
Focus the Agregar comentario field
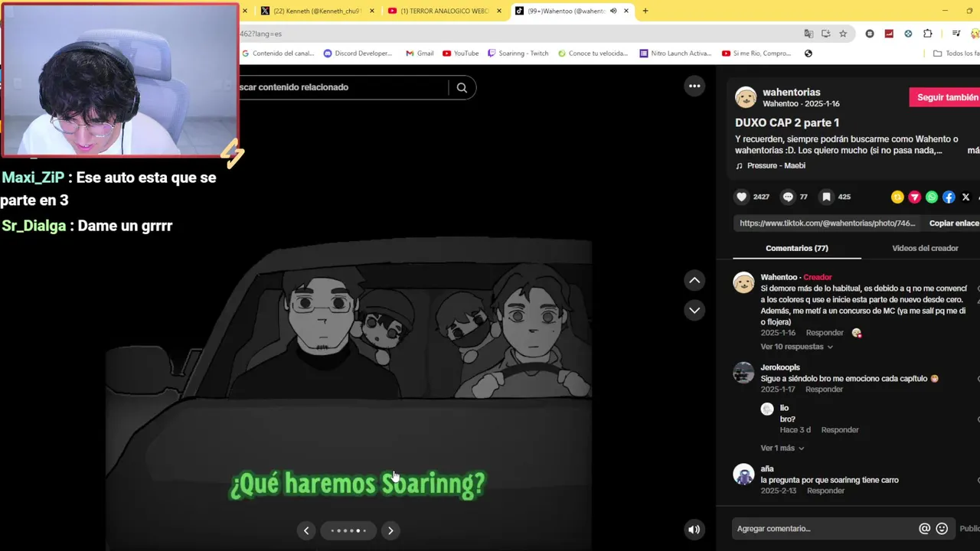coord(825,528)
